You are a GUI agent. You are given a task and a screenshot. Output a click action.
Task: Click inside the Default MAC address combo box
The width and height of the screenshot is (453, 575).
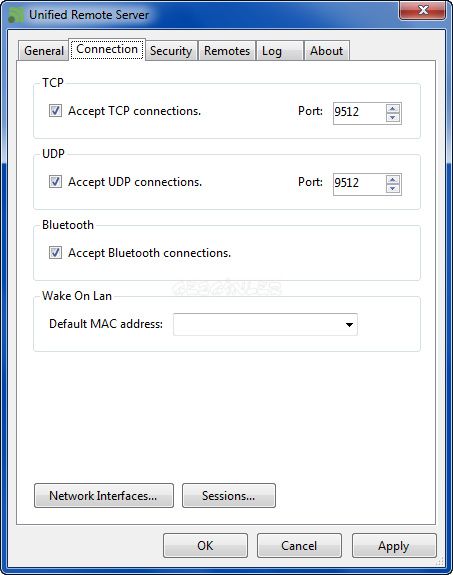265,325
